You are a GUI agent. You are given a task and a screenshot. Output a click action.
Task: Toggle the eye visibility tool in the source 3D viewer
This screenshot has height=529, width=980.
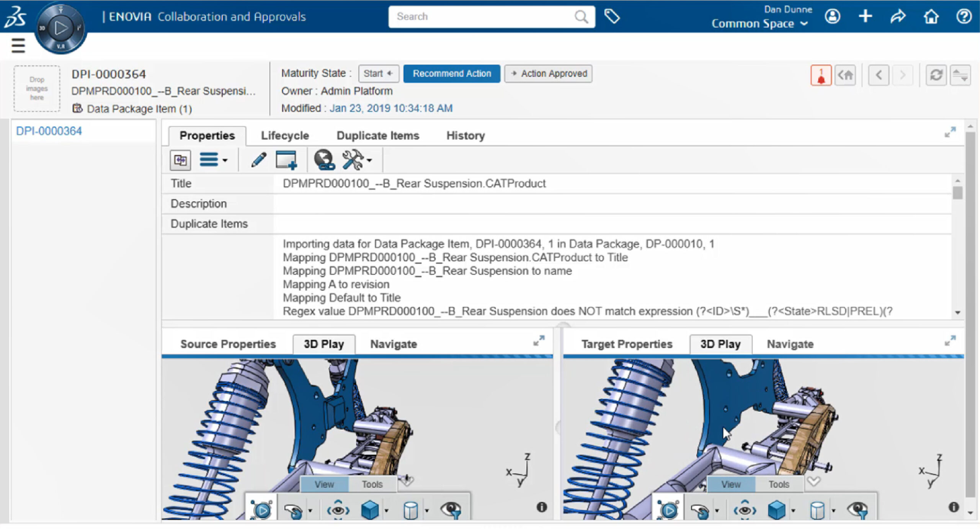tap(451, 509)
